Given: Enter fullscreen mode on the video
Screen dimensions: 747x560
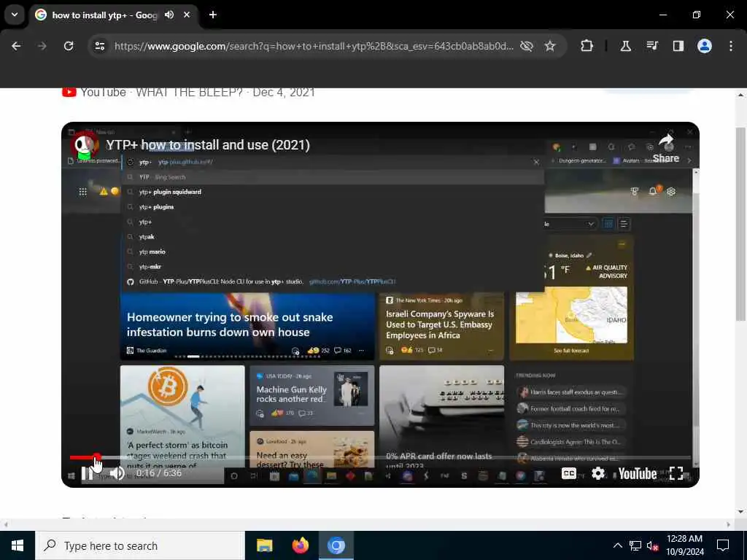Looking at the screenshot, I should pyautogui.click(x=676, y=473).
